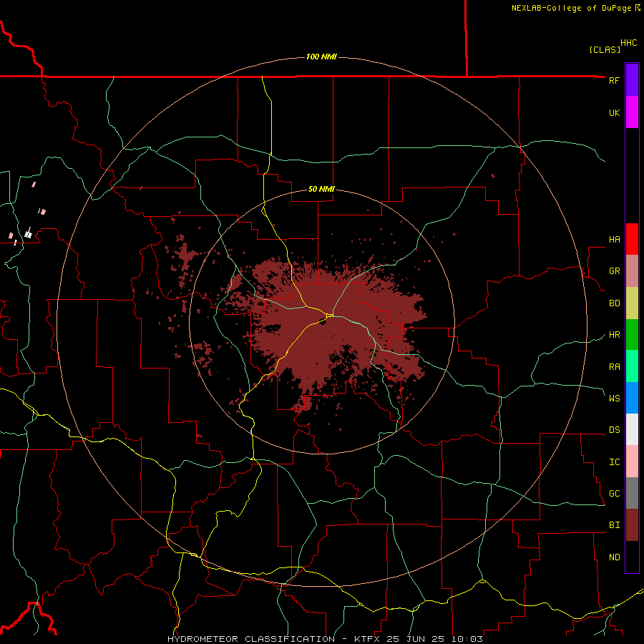Click the HYDROMETEOR CLASSIFICATION title text
The image size is (644, 644).
coord(251,639)
